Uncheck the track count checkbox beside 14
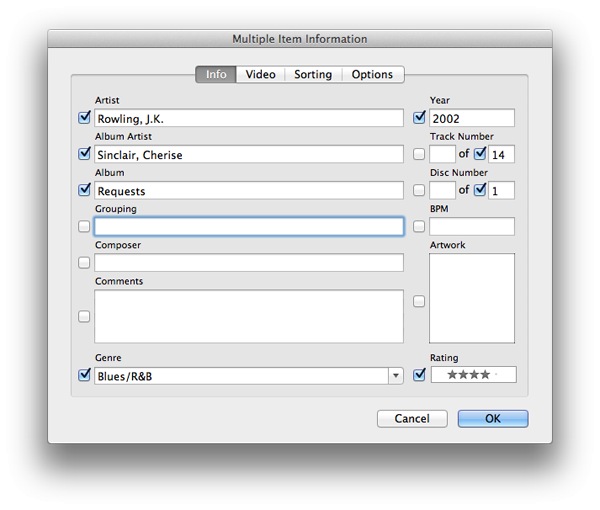 pyautogui.click(x=480, y=154)
